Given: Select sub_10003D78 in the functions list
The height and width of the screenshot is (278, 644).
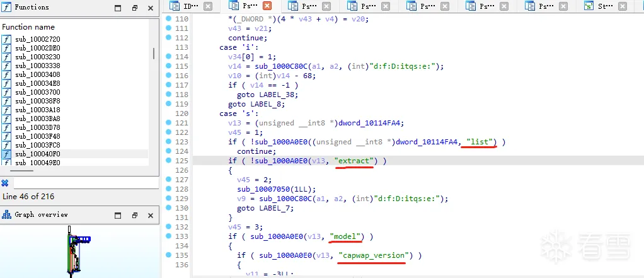Looking at the screenshot, I should tap(38, 128).
